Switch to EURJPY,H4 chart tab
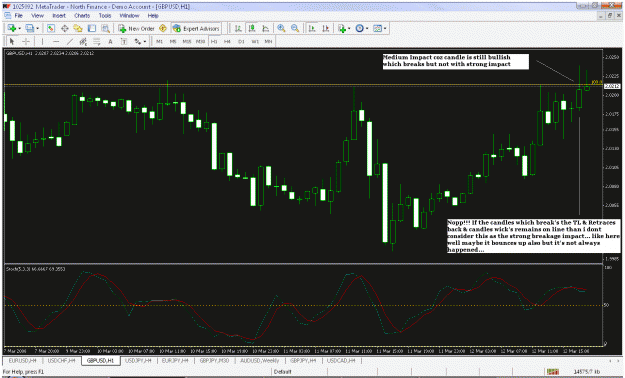The image size is (625, 378). 175,360
